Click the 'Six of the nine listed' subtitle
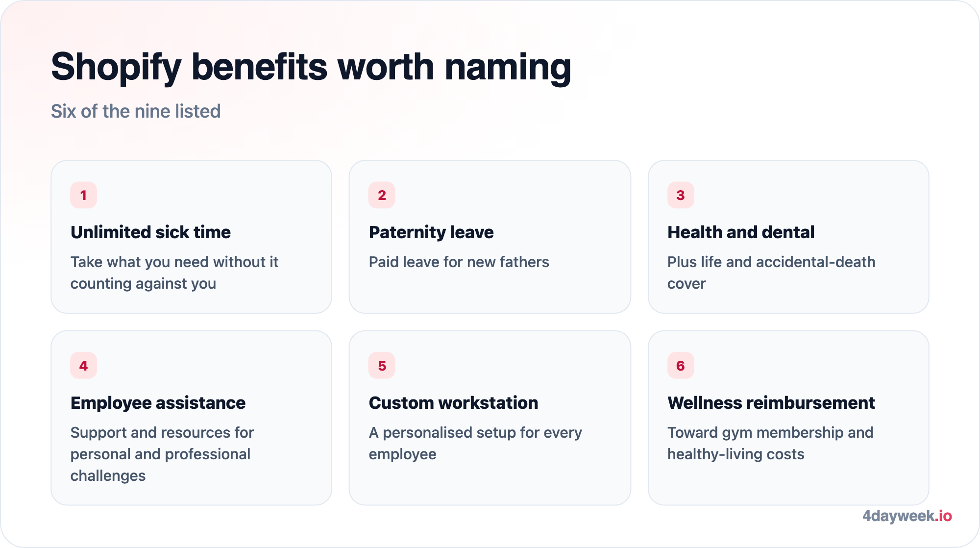The width and height of the screenshot is (980, 548). pyautogui.click(x=136, y=111)
